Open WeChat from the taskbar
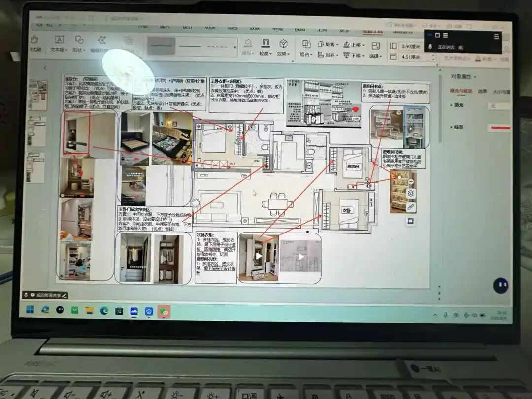The height and width of the screenshot is (399, 532). coord(164,312)
